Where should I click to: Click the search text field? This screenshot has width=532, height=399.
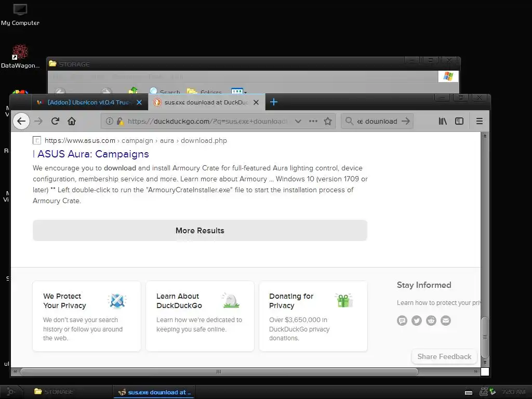(377, 121)
